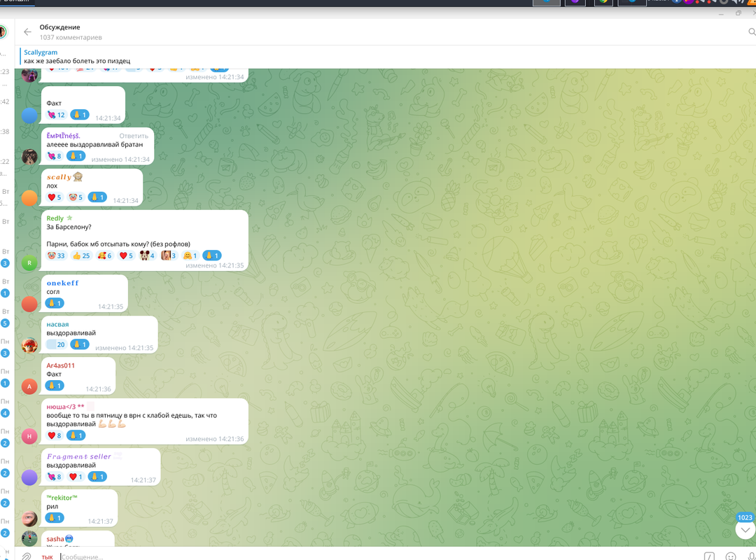
Task: Open the onekeff username
Action: coord(63,283)
